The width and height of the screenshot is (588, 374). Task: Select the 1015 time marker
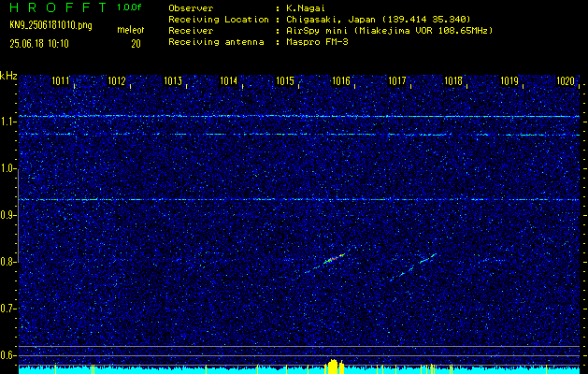[x=285, y=80]
